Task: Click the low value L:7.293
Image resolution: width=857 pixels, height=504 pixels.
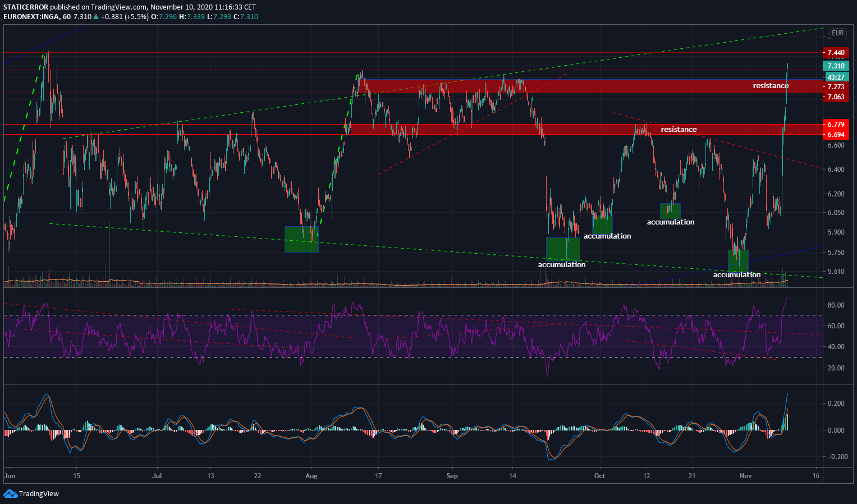Action: 219,17
